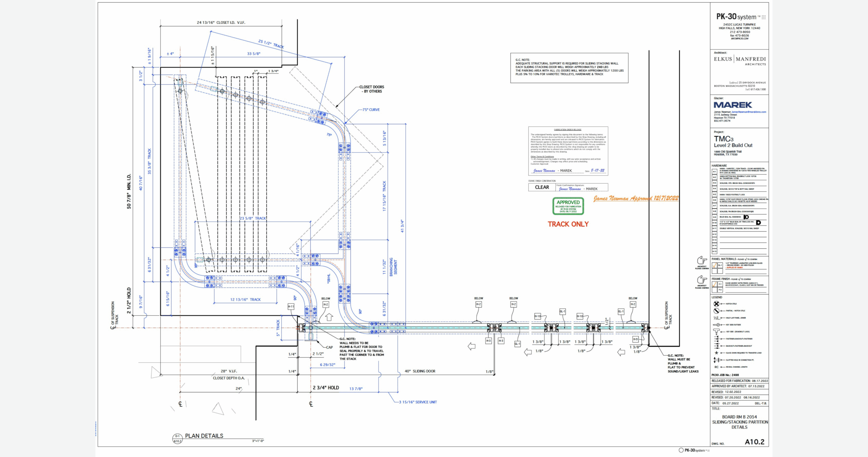
Task: Click the Notch Stile legend symbol
Action: click(x=716, y=304)
